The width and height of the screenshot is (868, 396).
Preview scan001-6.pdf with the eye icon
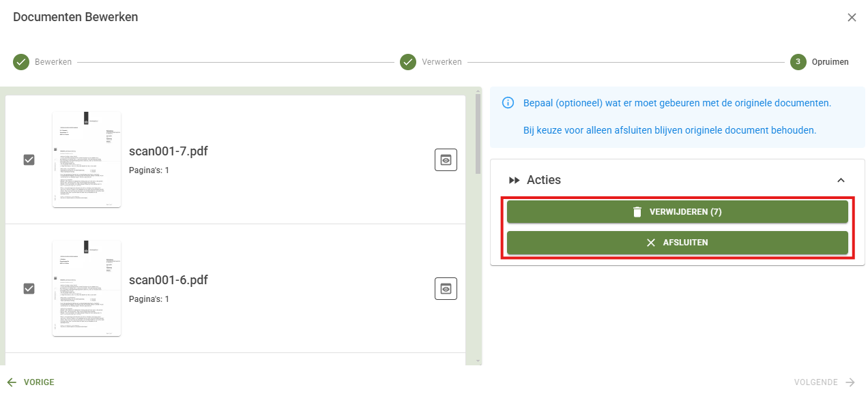446,288
